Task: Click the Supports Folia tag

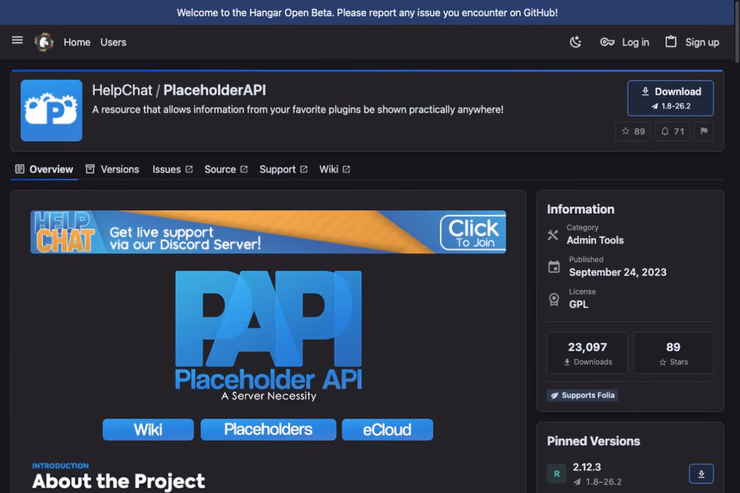Action: coord(582,395)
